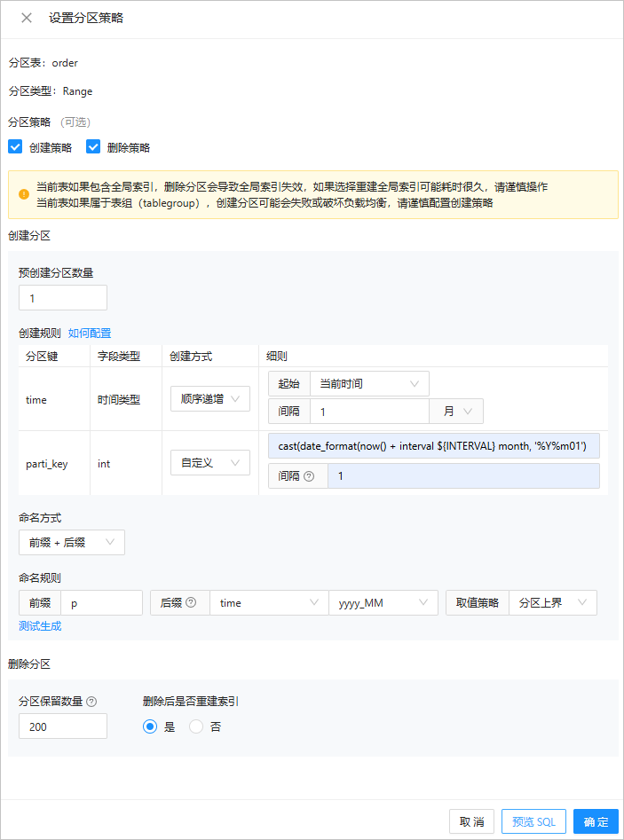Open the 前缀 + 后缀 naming method dropdown
Image resolution: width=624 pixels, height=840 pixels.
(72, 542)
